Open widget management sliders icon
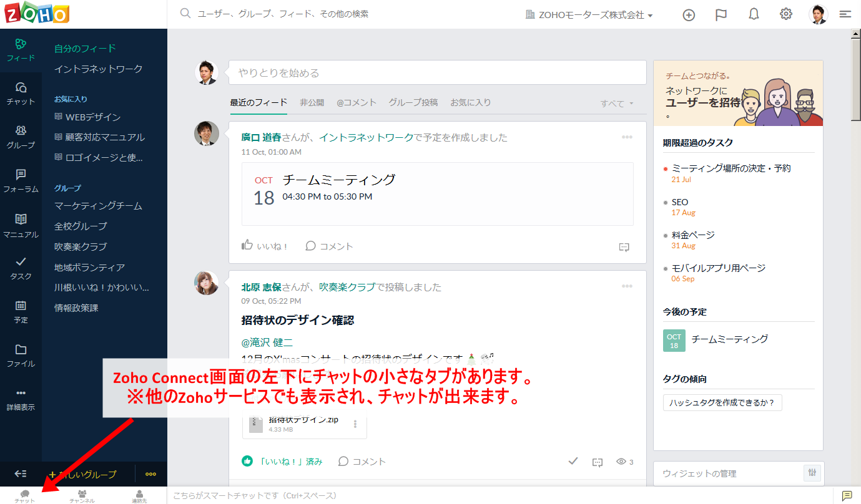Viewport: 861px width, 504px height. click(x=812, y=473)
